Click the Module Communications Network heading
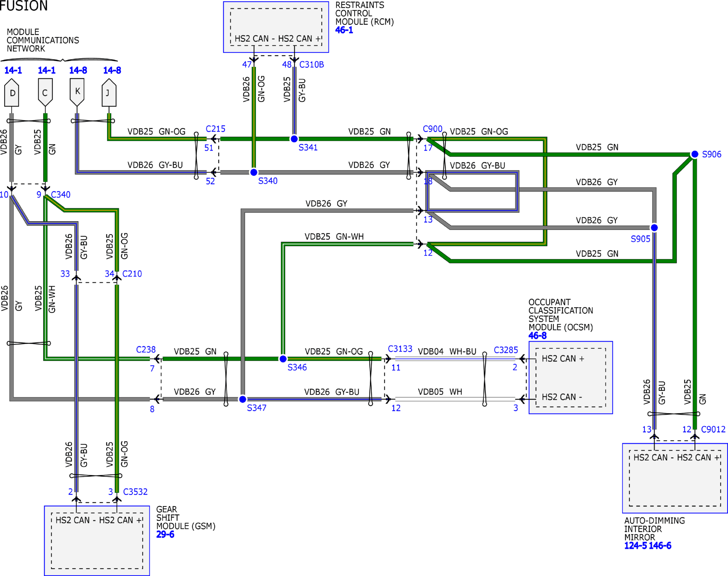 coord(43,40)
